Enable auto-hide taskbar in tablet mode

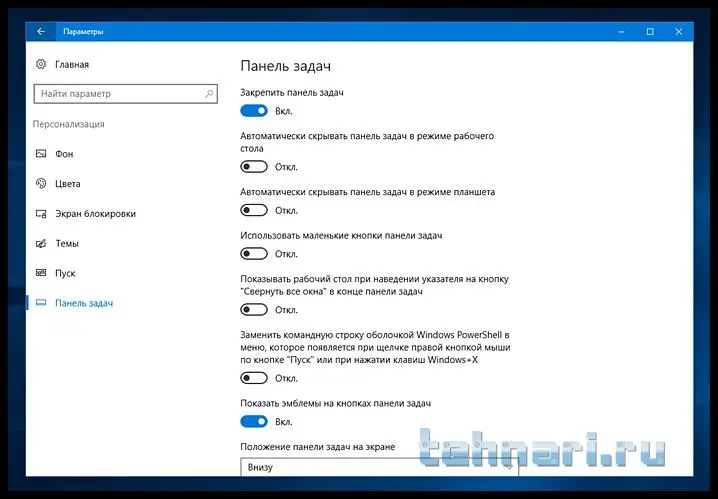[254, 210]
